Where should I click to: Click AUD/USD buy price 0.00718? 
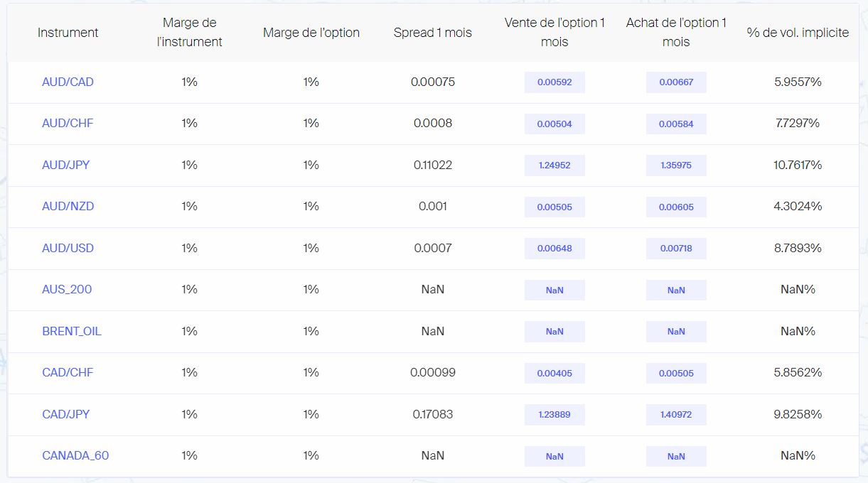tap(676, 249)
